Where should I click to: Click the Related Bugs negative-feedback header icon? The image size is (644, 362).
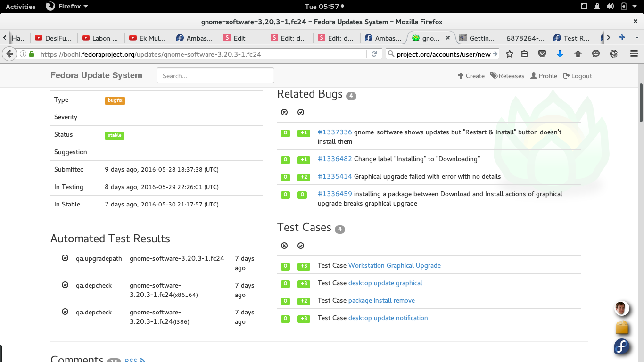point(284,112)
